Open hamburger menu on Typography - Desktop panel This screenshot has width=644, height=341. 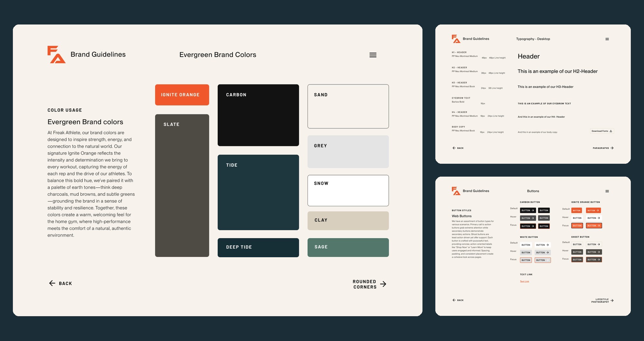tap(607, 39)
